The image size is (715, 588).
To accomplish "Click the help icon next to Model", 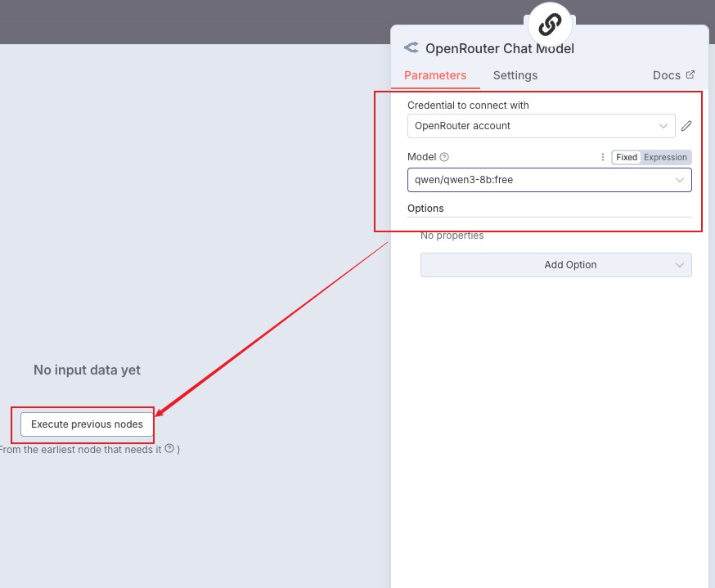I will [x=444, y=157].
